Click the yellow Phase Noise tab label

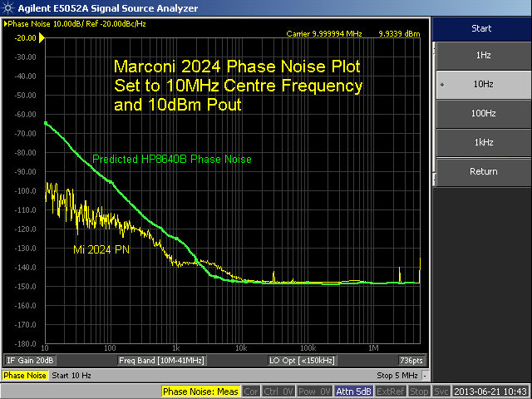point(25,376)
